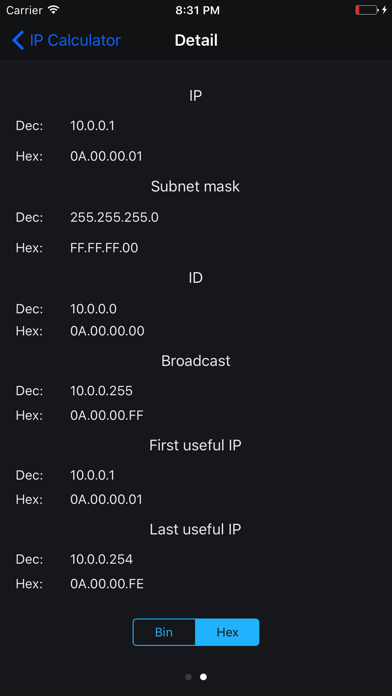
Task: Tap the First useful IP heading
Action: 195,445
